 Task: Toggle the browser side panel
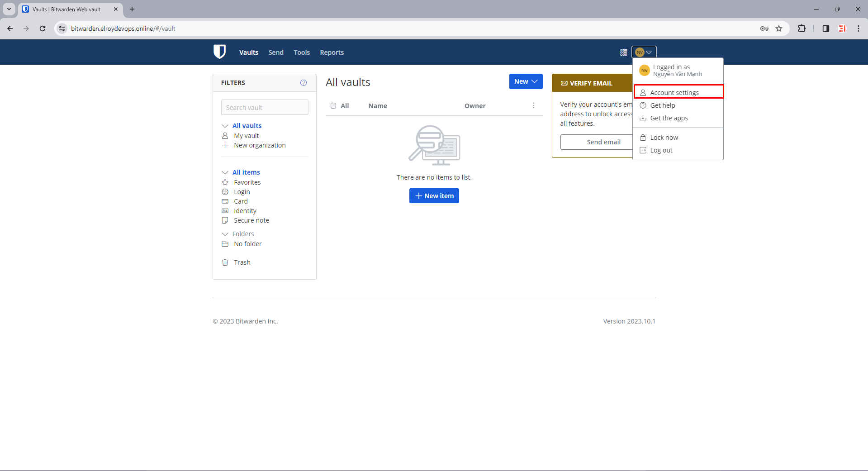pos(826,29)
